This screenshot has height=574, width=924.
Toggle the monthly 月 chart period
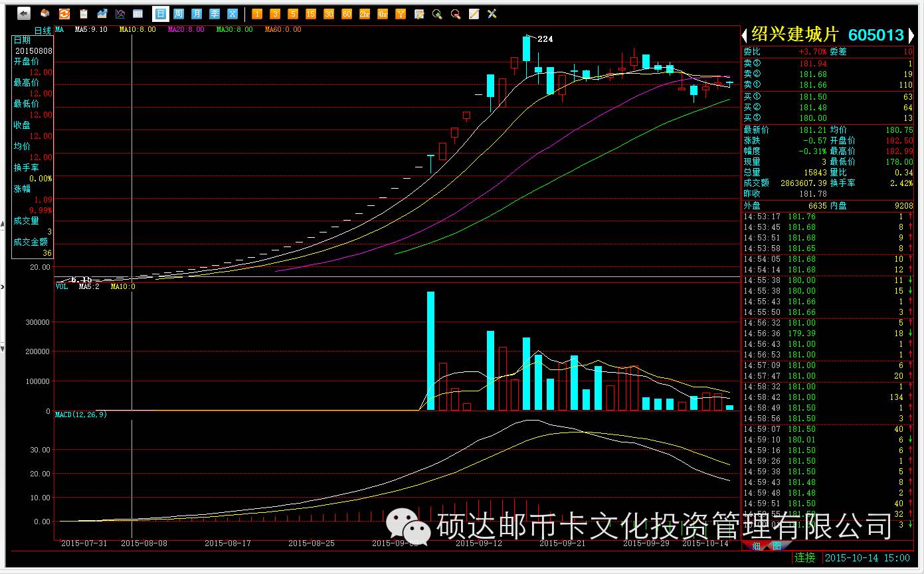coord(197,13)
